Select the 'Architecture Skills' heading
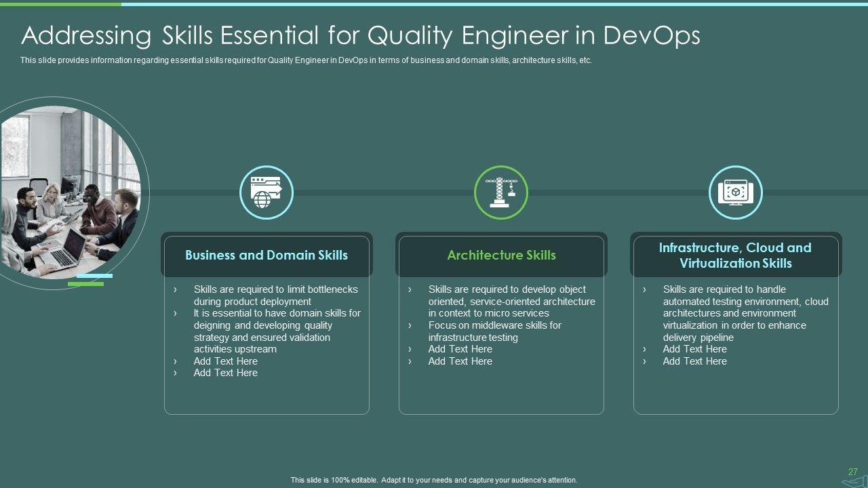Viewport: 868px width, 488px height. click(x=501, y=255)
